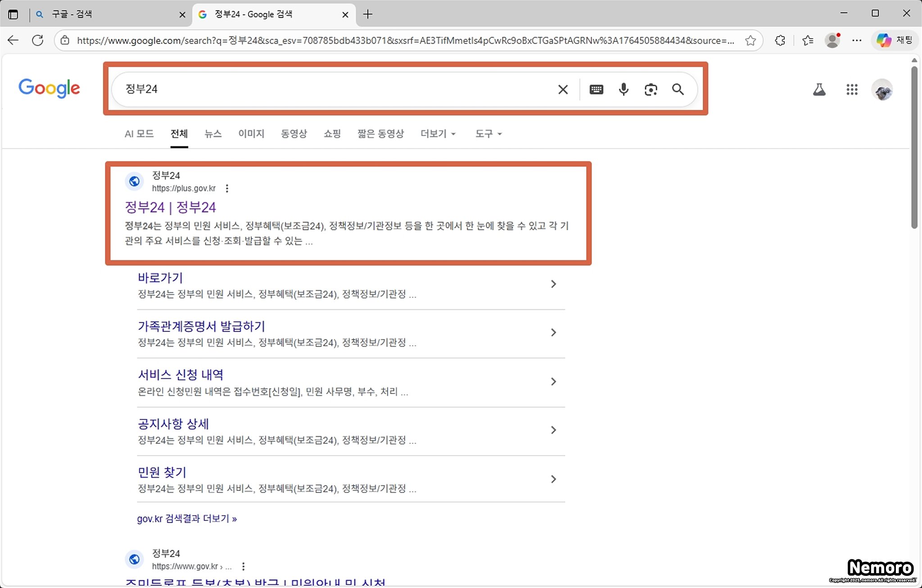The image size is (922, 588).
Task: Start voice search with microphone icon
Action: (x=624, y=90)
